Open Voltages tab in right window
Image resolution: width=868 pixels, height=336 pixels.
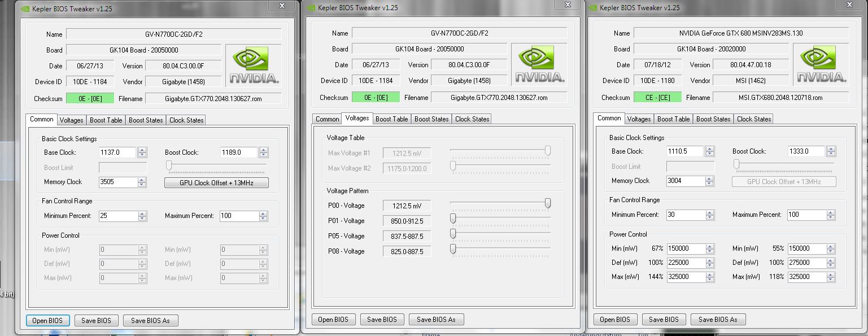pos(639,119)
